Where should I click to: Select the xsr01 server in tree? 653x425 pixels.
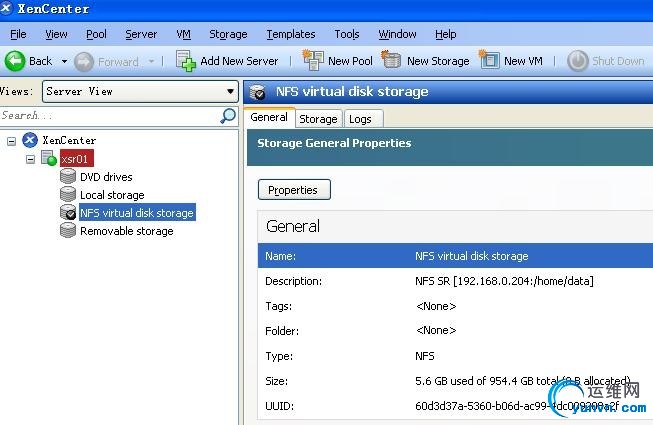[77, 159]
